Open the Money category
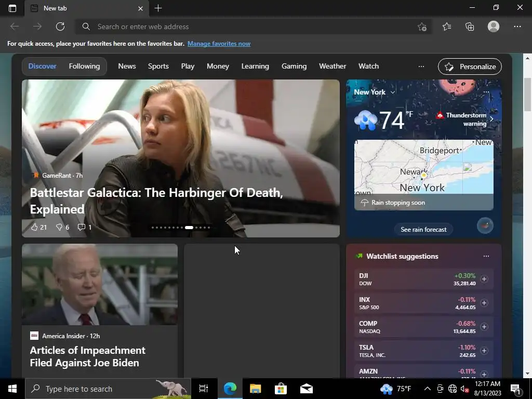Image resolution: width=532 pixels, height=399 pixels. (218, 66)
